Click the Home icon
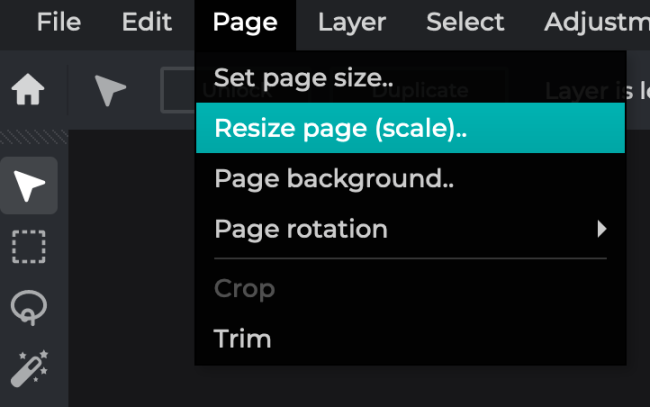 pyautogui.click(x=28, y=92)
